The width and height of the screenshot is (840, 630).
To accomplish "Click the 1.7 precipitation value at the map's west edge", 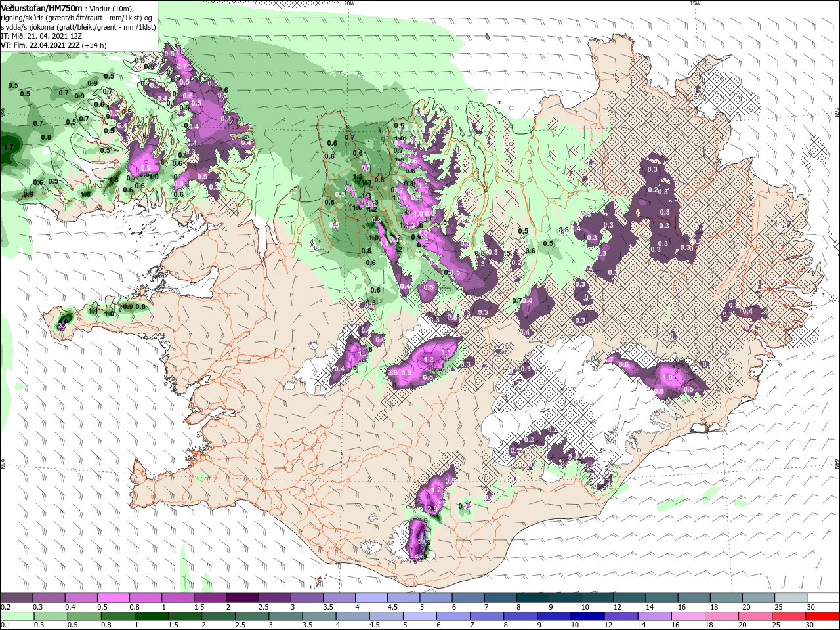I will (x=8, y=147).
